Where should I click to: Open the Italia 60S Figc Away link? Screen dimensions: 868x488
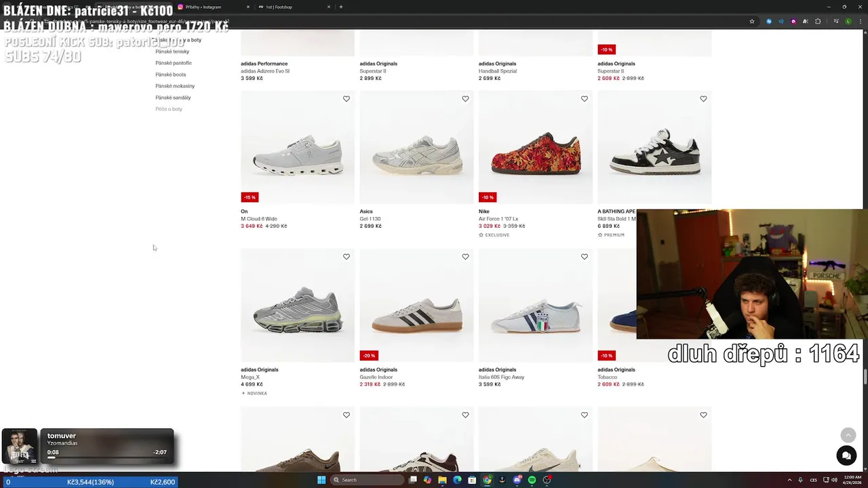[501, 377]
